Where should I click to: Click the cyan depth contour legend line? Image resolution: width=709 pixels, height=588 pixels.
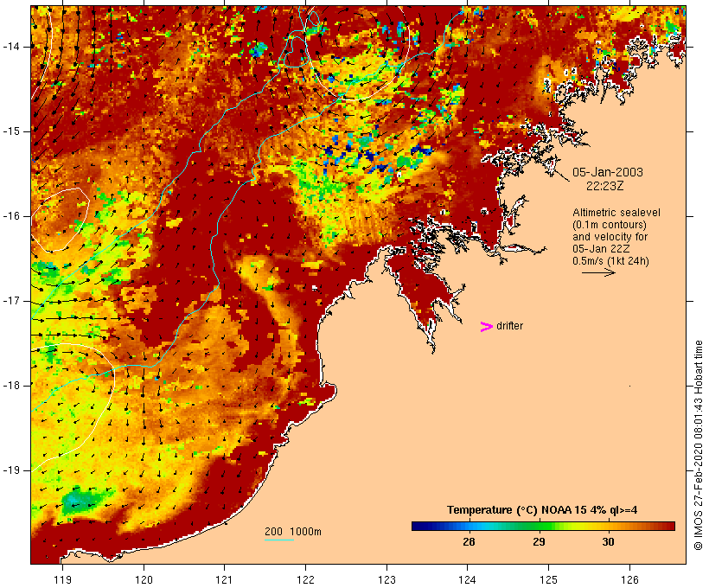[x=279, y=540]
